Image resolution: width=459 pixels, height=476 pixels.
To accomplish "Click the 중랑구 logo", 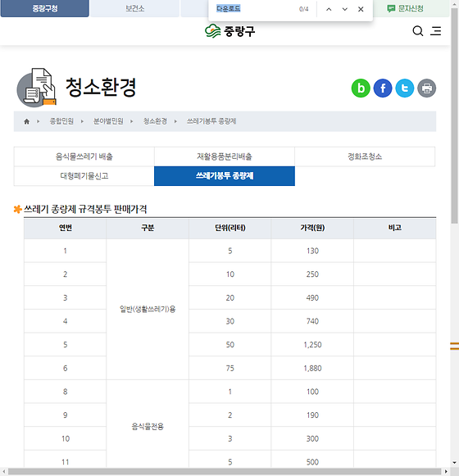I will (230, 31).
